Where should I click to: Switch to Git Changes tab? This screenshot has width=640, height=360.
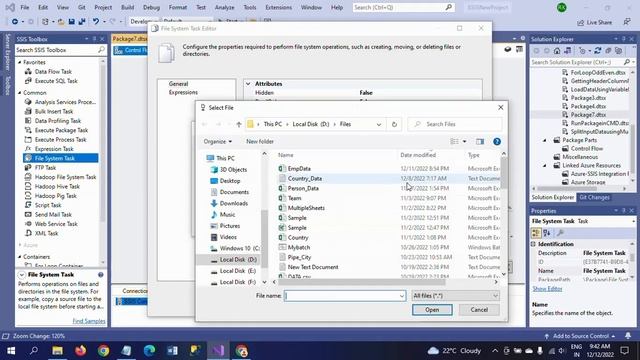[594, 198]
